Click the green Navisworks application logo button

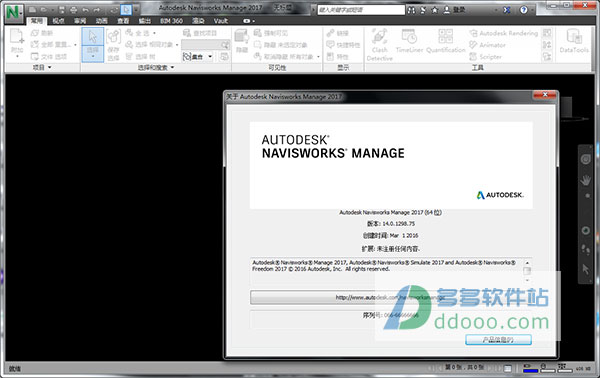[14, 12]
